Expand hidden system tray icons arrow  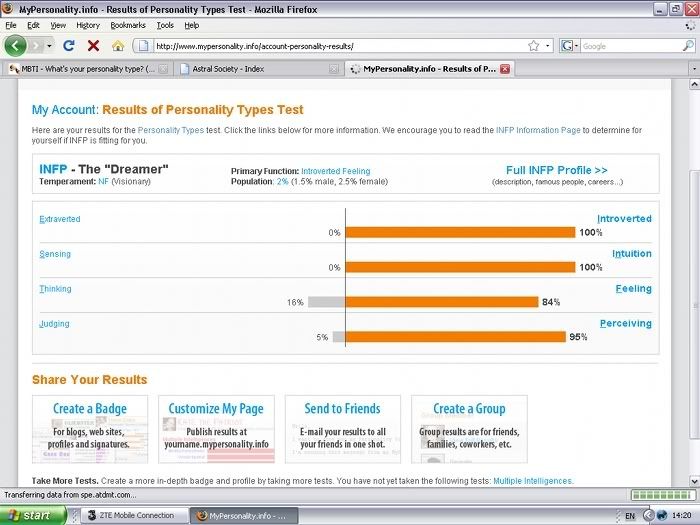click(x=648, y=516)
